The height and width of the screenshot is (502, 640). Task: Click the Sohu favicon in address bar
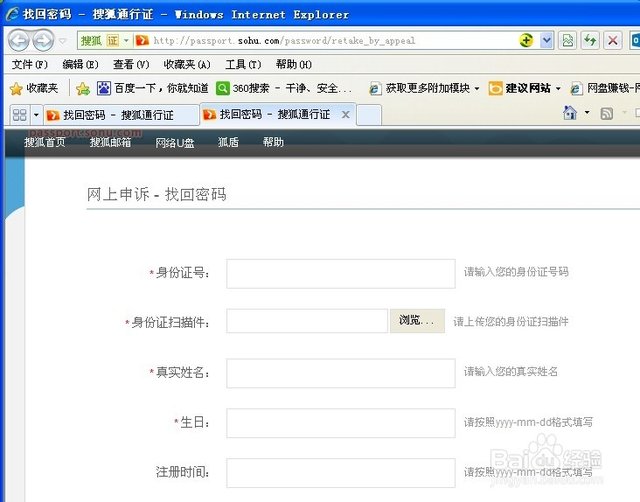point(142,40)
